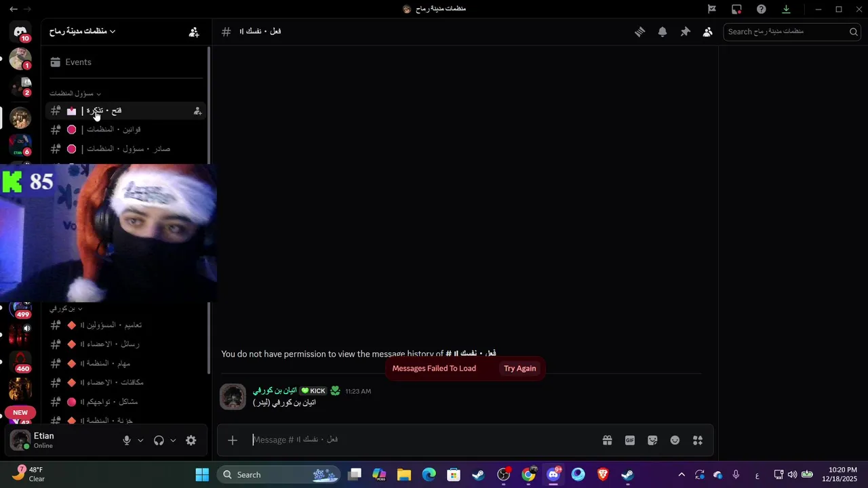The width and height of the screenshot is (868, 488).
Task: Open Threads icon in channel header
Action: pos(639,32)
